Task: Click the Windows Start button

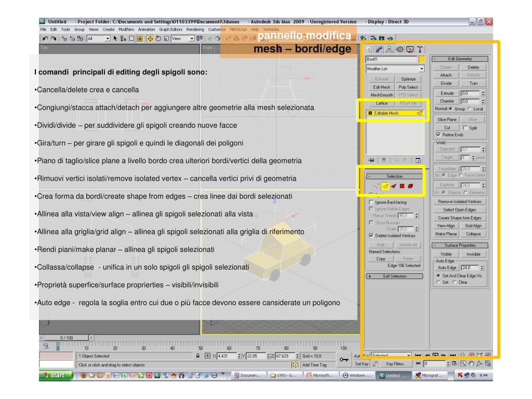Action: [x=56, y=375]
